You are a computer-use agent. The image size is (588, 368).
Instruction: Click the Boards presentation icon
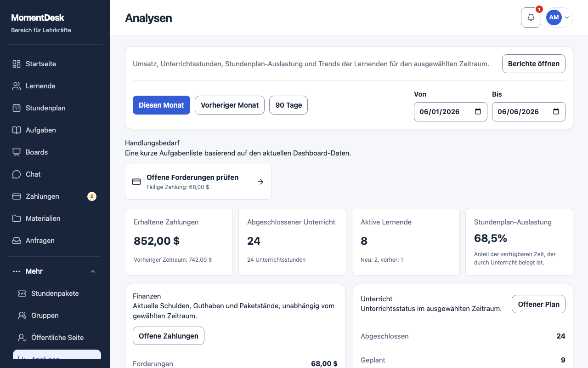(17, 152)
